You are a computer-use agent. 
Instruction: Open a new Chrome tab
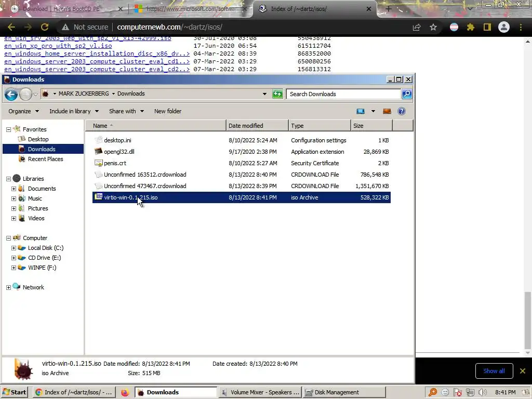[389, 9]
